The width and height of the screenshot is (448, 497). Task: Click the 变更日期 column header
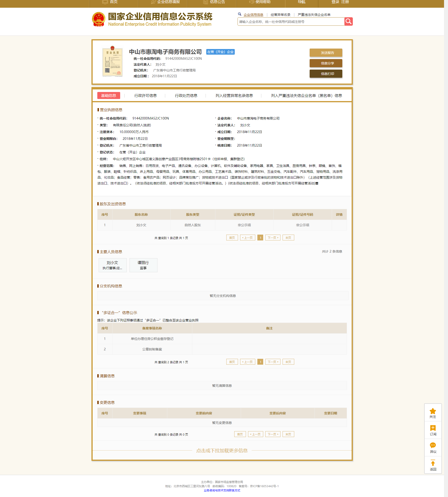(330, 413)
